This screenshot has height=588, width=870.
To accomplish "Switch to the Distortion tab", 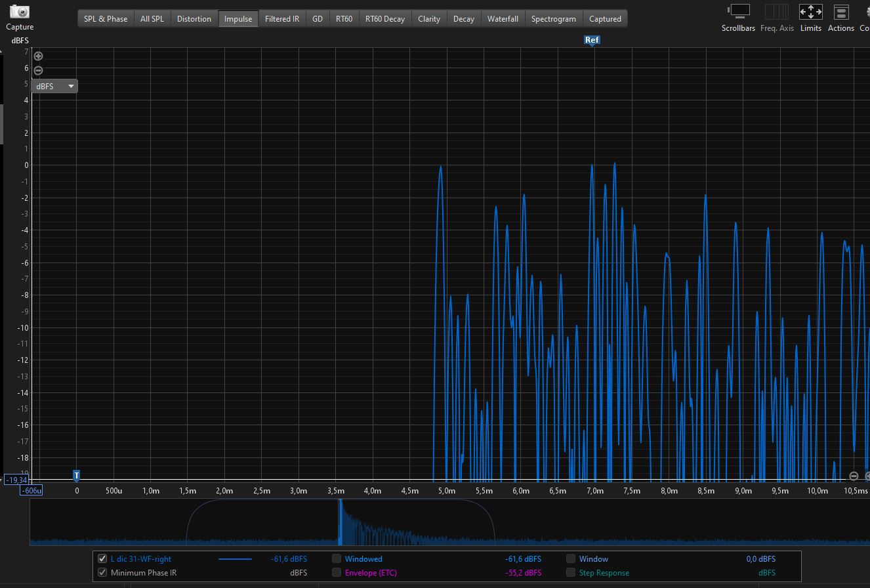I will coord(194,19).
